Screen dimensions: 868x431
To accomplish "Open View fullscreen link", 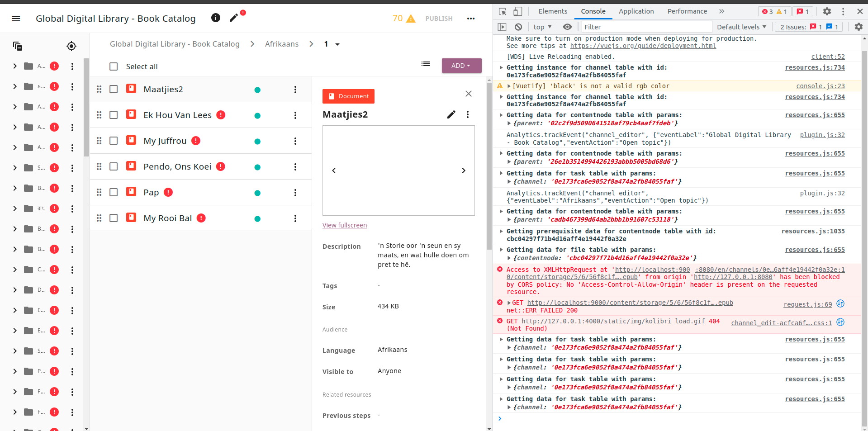I will point(345,225).
